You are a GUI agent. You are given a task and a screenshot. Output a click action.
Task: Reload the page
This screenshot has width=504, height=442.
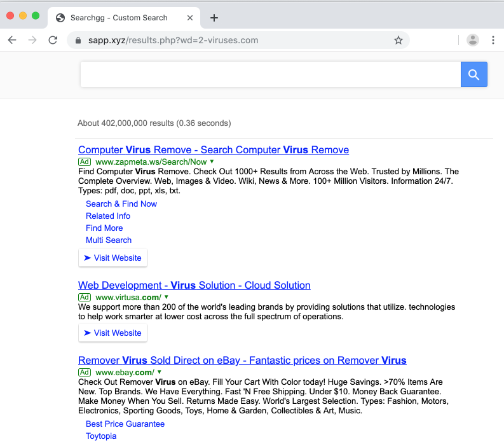[x=53, y=40]
